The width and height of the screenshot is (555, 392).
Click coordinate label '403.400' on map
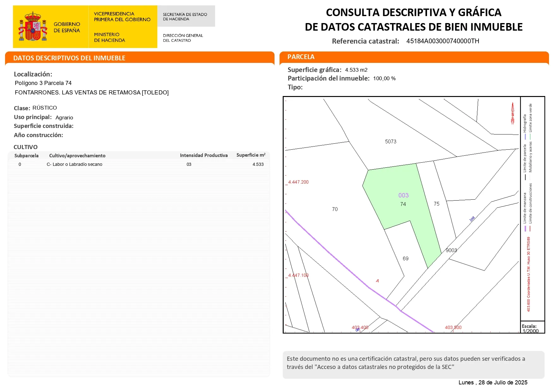pyautogui.click(x=360, y=327)
